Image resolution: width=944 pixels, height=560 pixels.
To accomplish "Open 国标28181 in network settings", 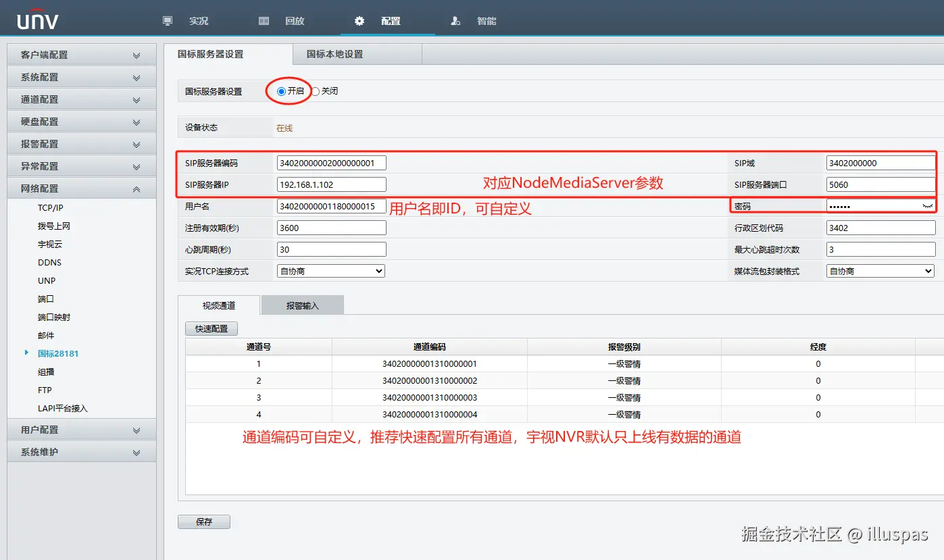I will tap(58, 354).
